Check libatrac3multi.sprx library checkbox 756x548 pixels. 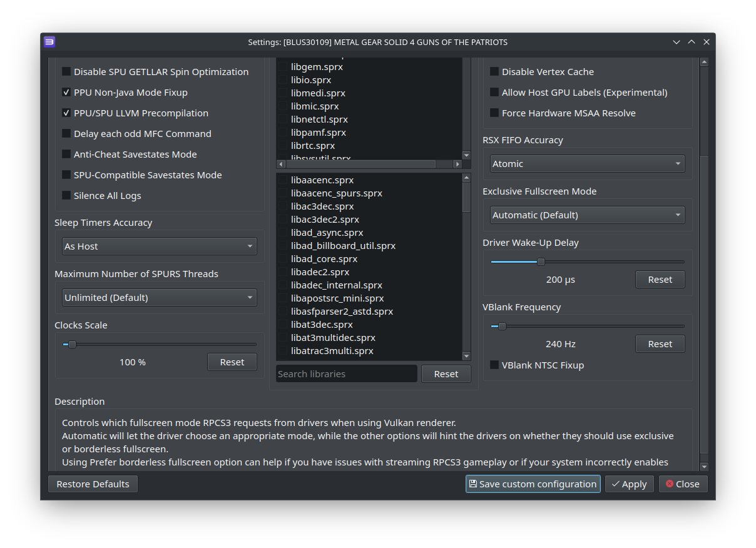283,351
